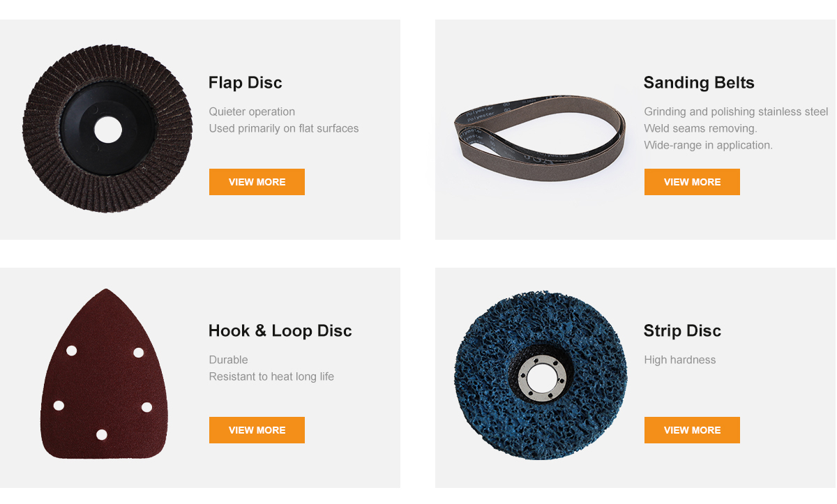This screenshot has height=504, width=837.
Task: Open the Hook & Loop Disc title
Action: 280,331
